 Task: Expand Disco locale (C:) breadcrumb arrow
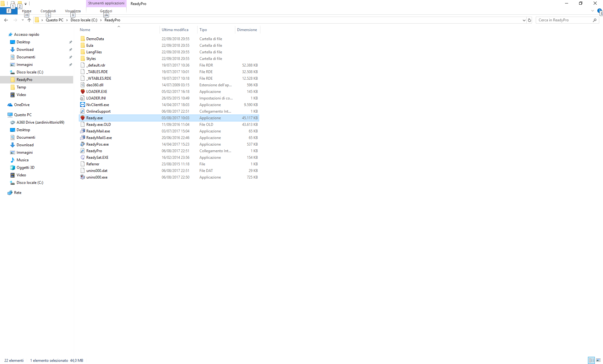101,20
